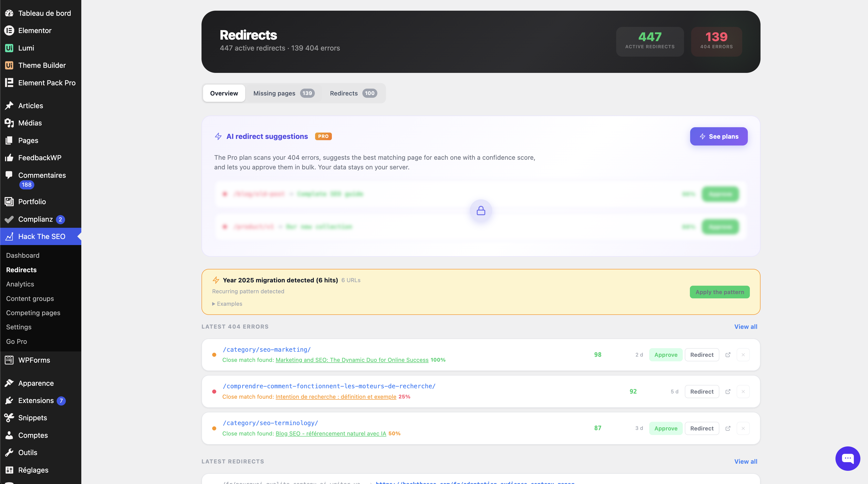Viewport: 868px width, 484px height.
Task: Click the /category/seo-terminology/ URL
Action: [270, 423]
